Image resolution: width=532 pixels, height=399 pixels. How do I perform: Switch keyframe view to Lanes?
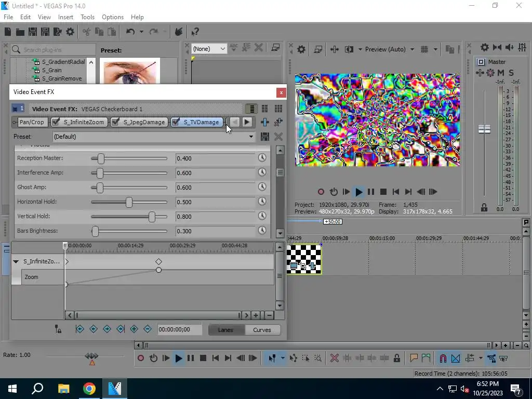click(225, 330)
